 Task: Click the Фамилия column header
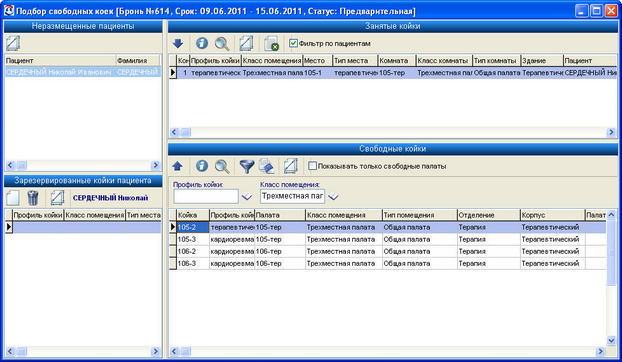[138, 61]
